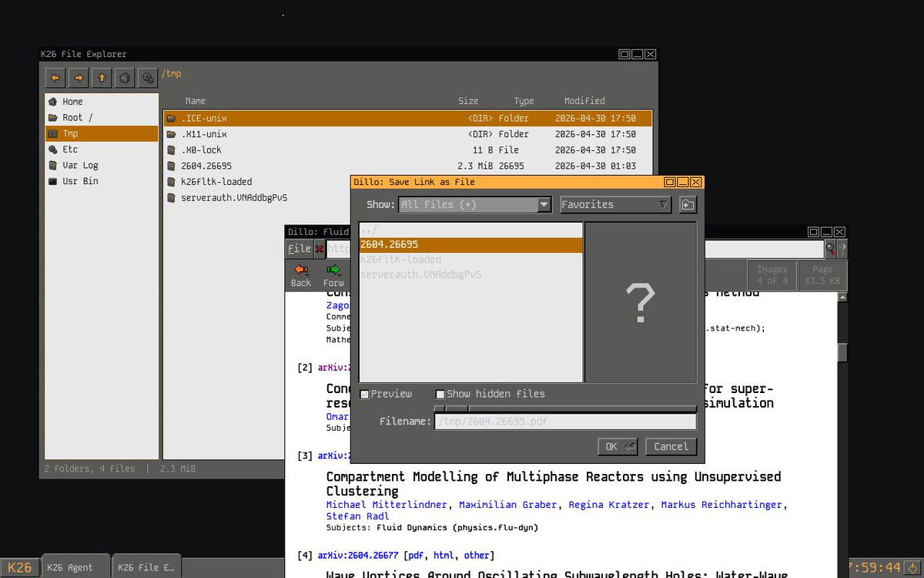924x578 pixels.
Task: Open Dillo's File menu
Action: pos(299,248)
